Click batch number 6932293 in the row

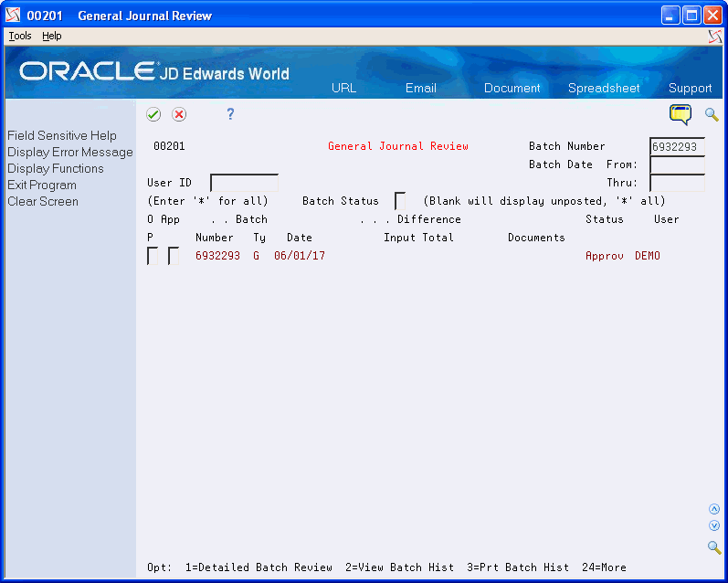(x=217, y=256)
